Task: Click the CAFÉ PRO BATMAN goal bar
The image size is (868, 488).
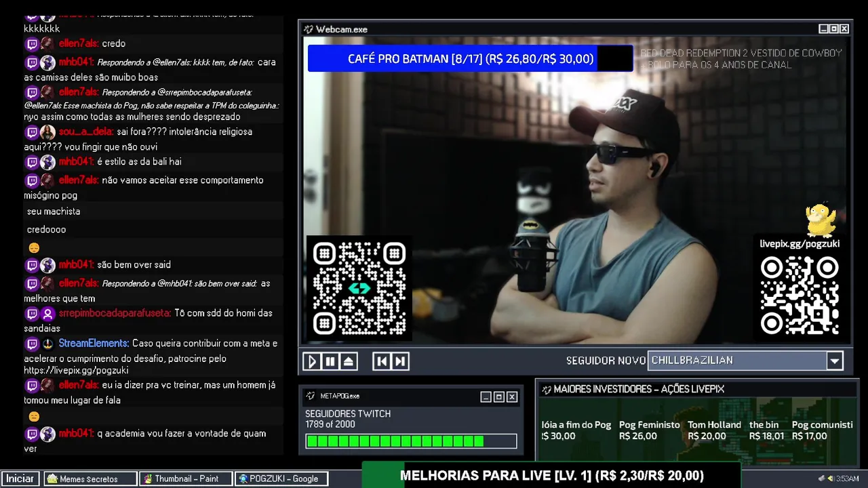Action: point(471,59)
